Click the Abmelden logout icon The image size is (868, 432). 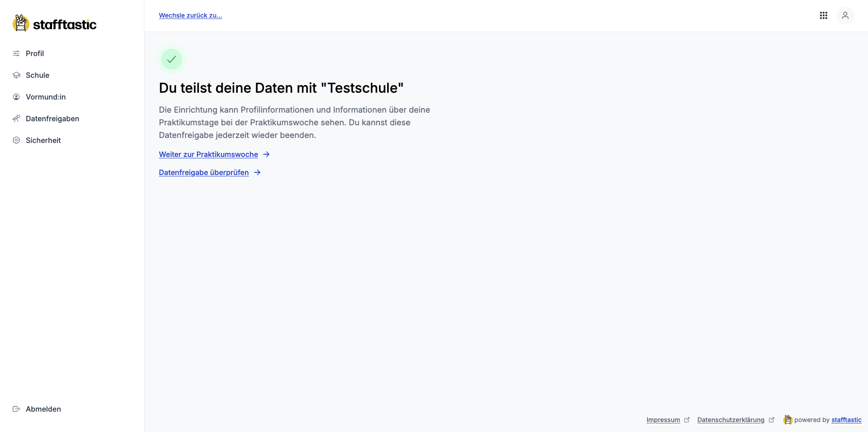(16, 409)
